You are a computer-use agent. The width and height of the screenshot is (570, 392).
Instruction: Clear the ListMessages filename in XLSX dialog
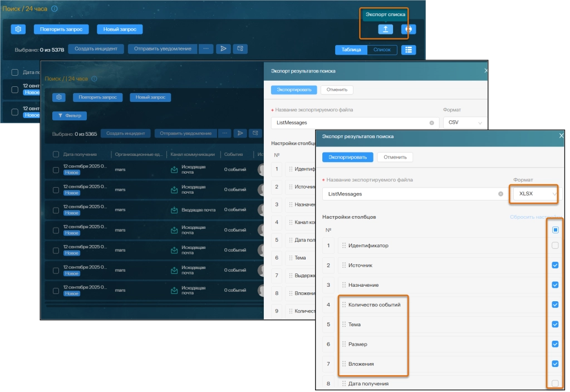(x=500, y=194)
